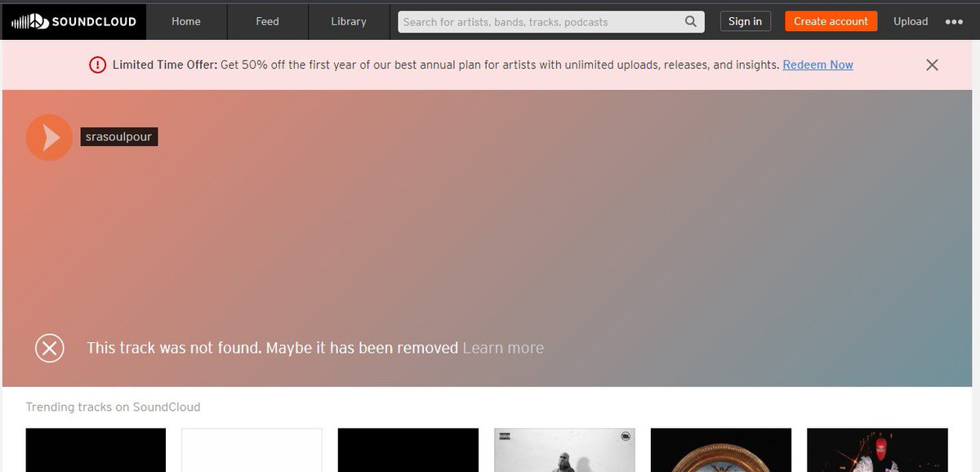Open the gold-framed trending track thumbnail
The width and height of the screenshot is (980, 472).
tap(721, 450)
